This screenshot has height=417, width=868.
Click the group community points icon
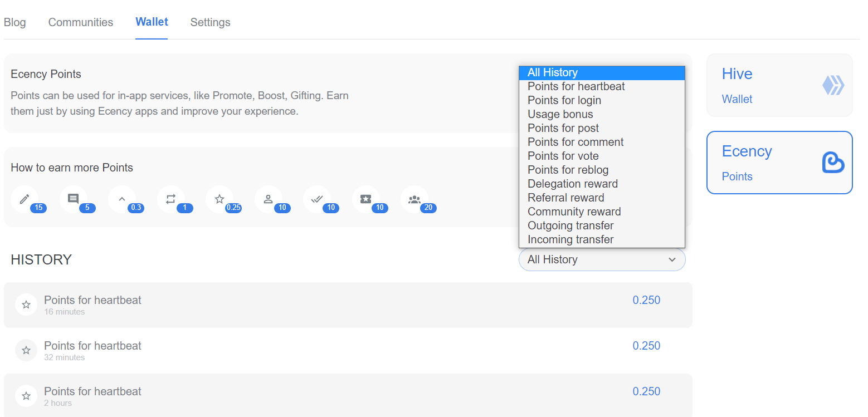pos(414,199)
